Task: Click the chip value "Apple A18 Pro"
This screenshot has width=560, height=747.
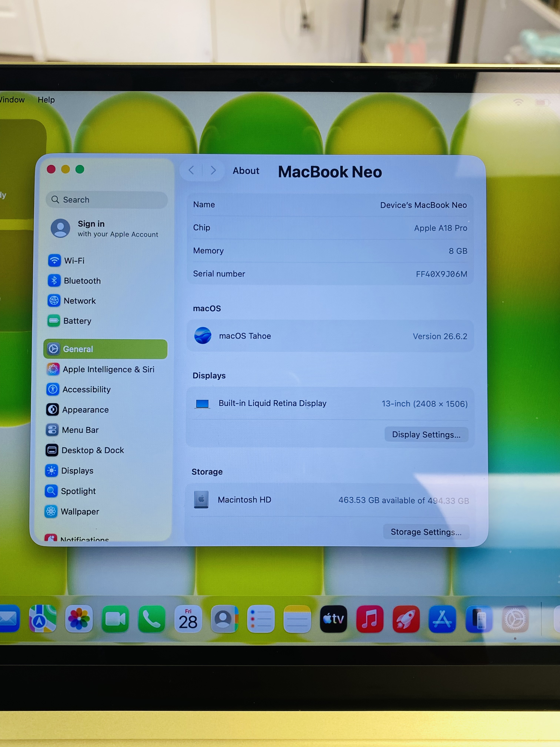Action: coord(441,228)
